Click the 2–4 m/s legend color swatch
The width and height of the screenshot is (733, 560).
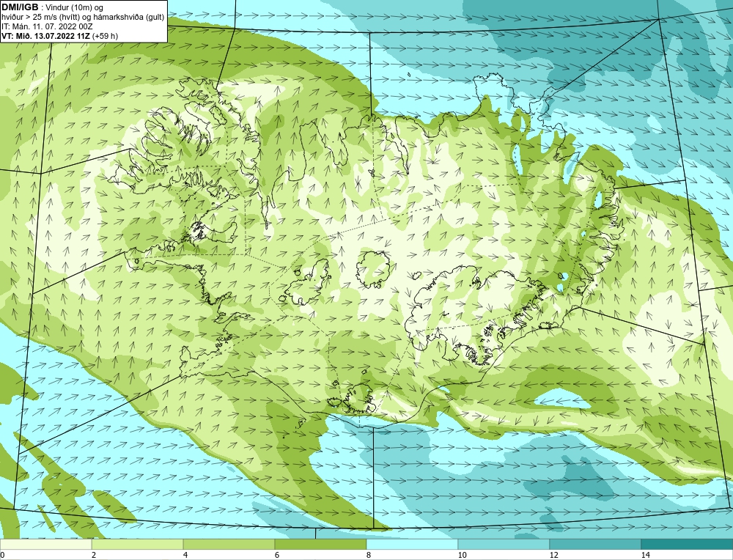point(138,544)
